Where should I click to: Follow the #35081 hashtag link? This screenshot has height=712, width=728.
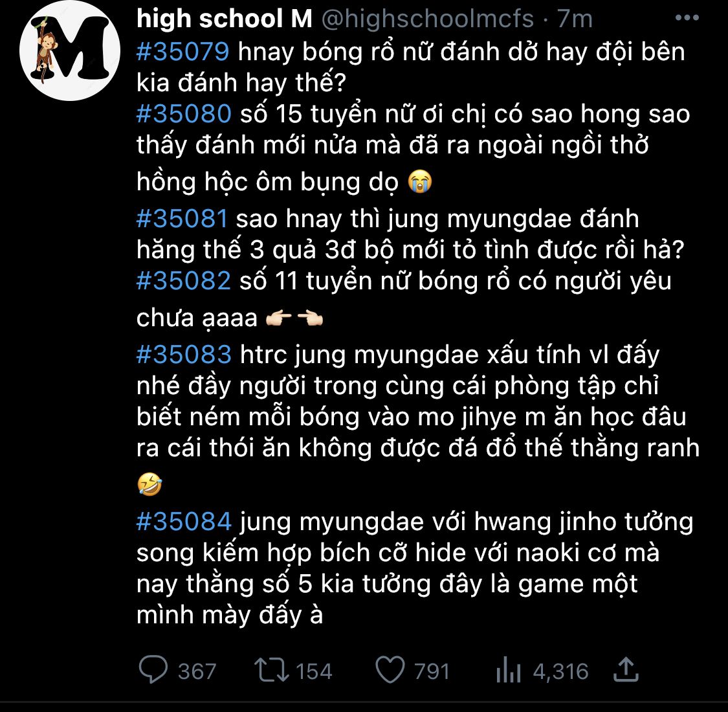pos(182,219)
